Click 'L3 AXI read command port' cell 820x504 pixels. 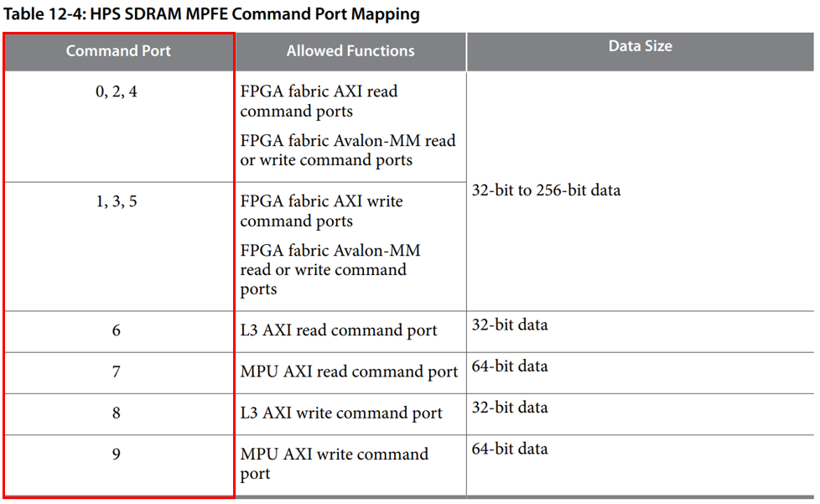[339, 330]
